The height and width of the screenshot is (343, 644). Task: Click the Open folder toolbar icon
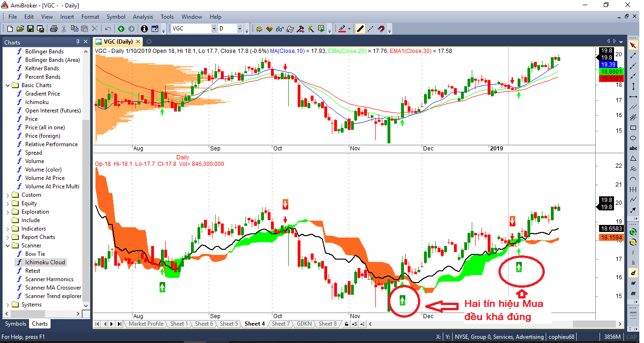click(20, 29)
